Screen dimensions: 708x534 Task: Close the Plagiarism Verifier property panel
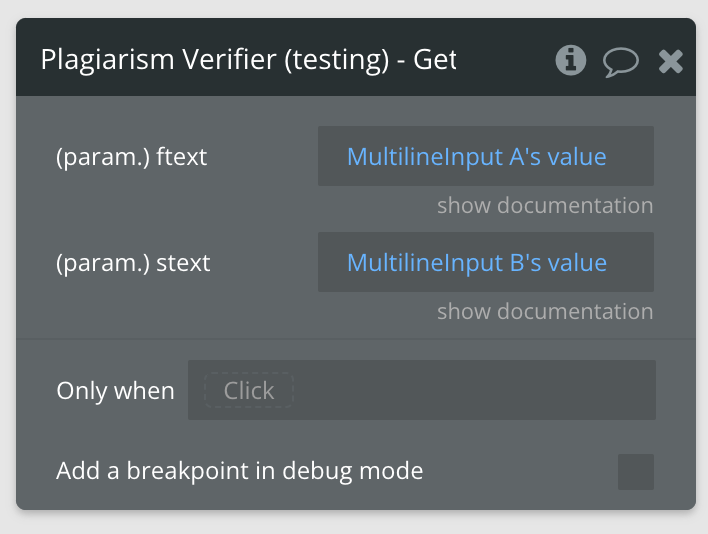(x=671, y=61)
